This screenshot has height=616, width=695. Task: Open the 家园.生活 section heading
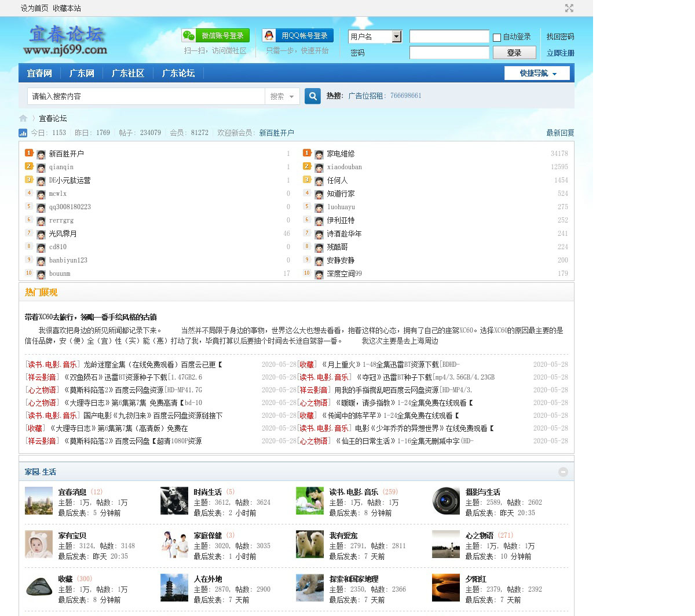coord(41,472)
